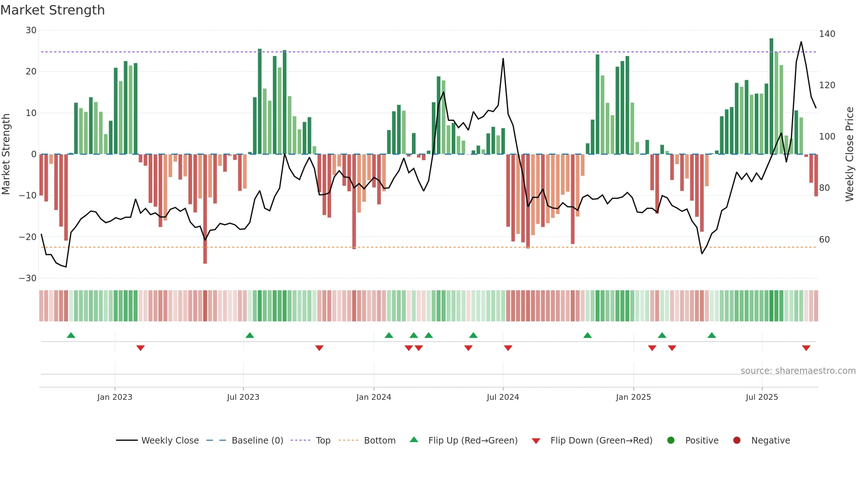This screenshot has width=868, height=488.
Task: Click the 30 tick on the left axis
Action: [x=31, y=30]
